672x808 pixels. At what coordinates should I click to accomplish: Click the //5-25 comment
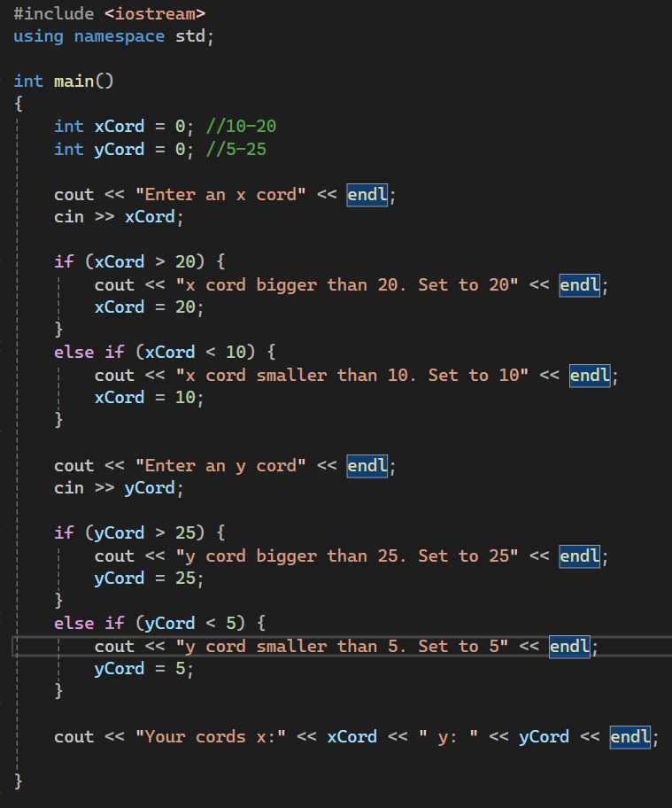[235, 149]
